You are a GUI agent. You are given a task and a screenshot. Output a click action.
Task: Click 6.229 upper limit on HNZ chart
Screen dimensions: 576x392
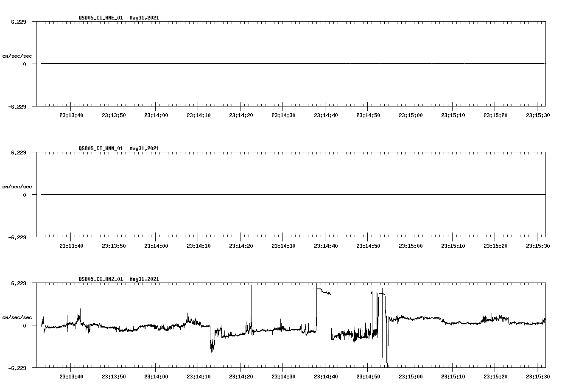pyautogui.click(x=18, y=283)
